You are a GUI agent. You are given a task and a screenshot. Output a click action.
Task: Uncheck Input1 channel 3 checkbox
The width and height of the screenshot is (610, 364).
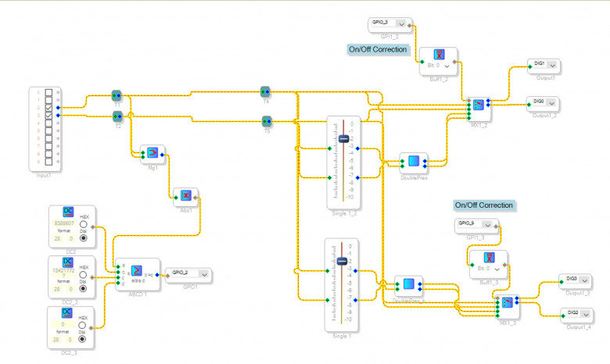tap(48, 116)
